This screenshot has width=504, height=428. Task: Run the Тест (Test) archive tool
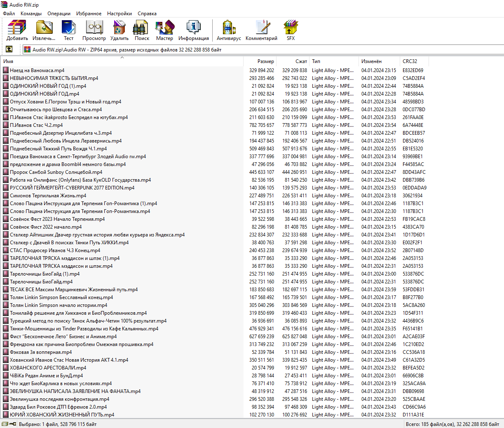tap(68, 30)
